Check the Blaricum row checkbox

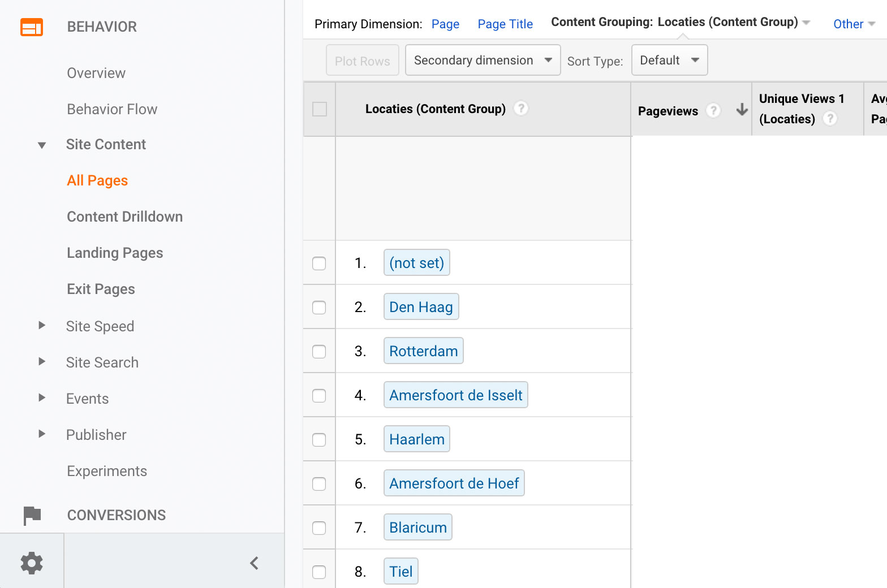click(319, 528)
